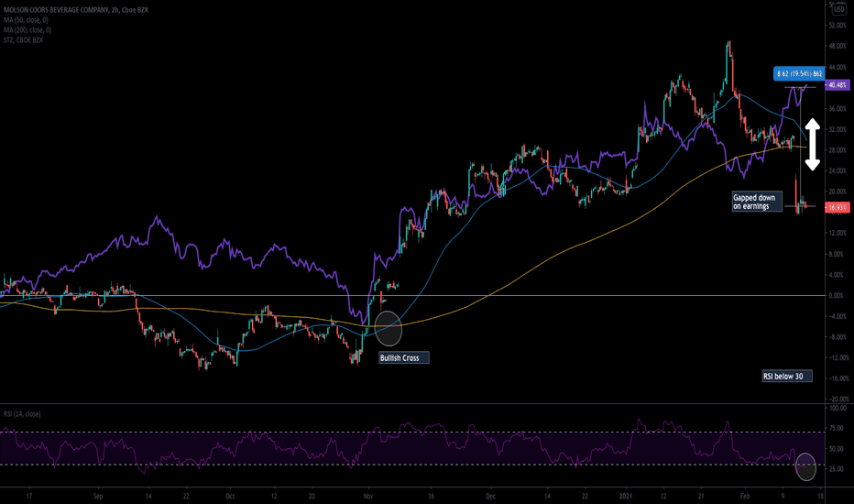Click the MA (200, close, 0) indicator legend
This screenshot has width=854, height=504.
click(x=27, y=30)
